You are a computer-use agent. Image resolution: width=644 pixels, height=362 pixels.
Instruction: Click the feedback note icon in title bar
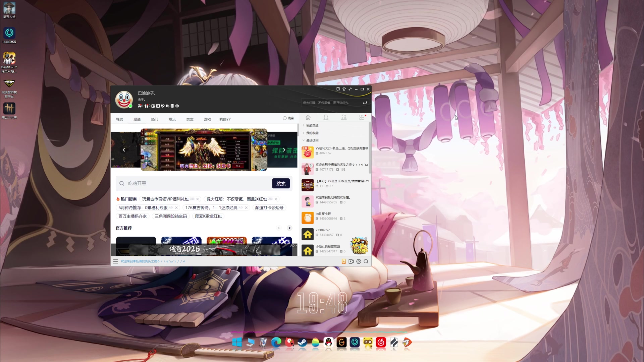click(338, 89)
